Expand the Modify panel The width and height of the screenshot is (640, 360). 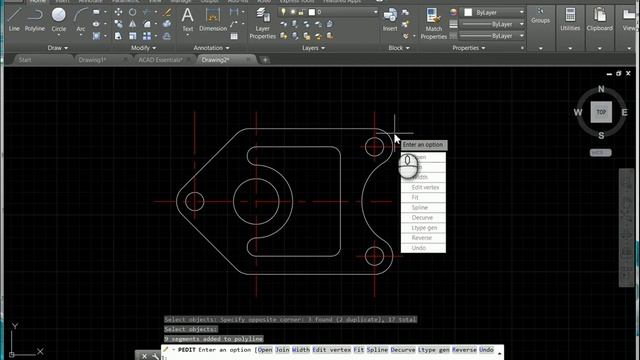click(143, 48)
